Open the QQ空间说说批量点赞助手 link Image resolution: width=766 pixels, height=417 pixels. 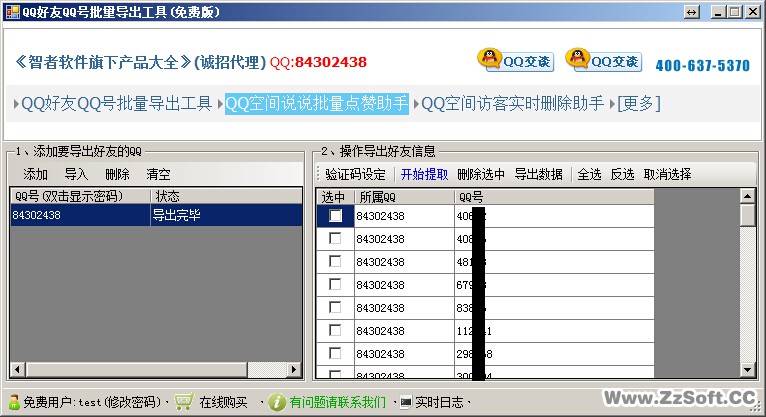click(316, 103)
